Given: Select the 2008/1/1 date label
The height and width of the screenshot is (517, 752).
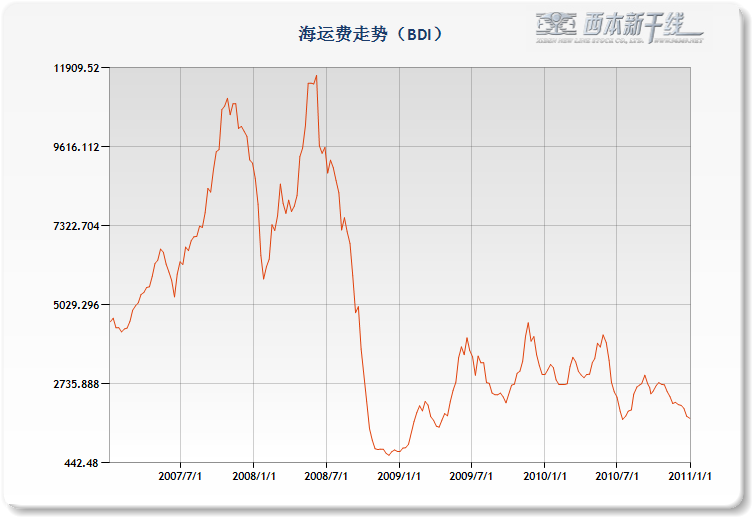Looking at the screenshot, I should point(254,477).
